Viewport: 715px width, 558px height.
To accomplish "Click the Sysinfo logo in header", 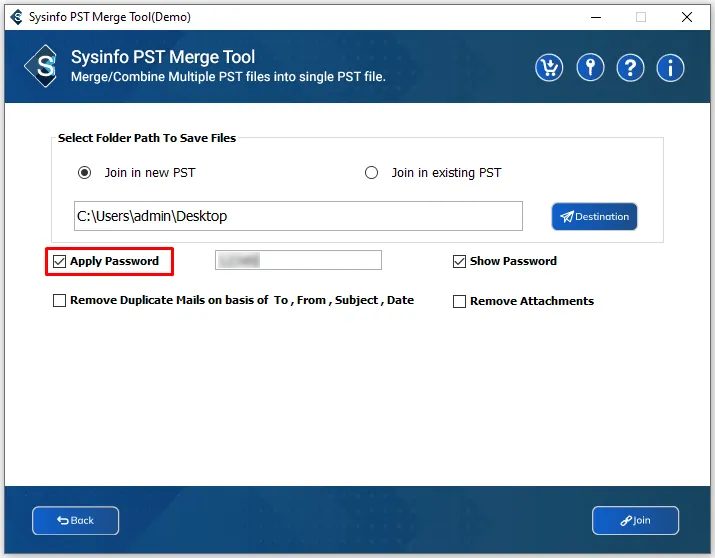I will 41,66.
